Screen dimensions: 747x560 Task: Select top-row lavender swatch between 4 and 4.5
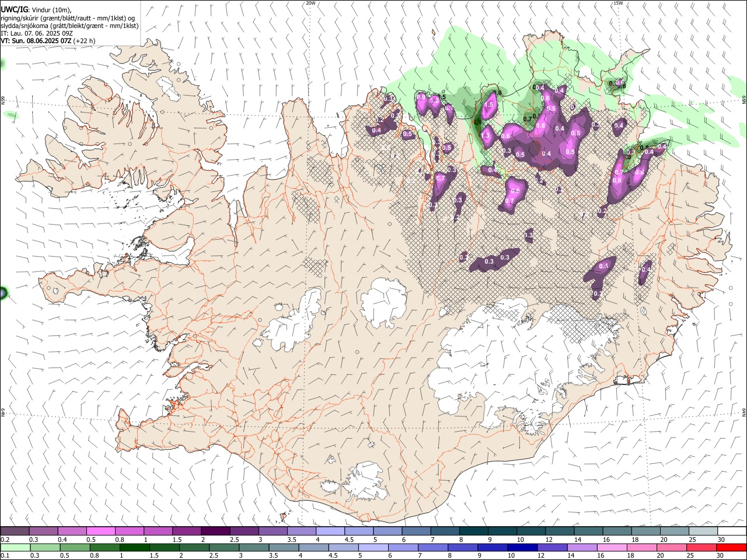[330, 531]
